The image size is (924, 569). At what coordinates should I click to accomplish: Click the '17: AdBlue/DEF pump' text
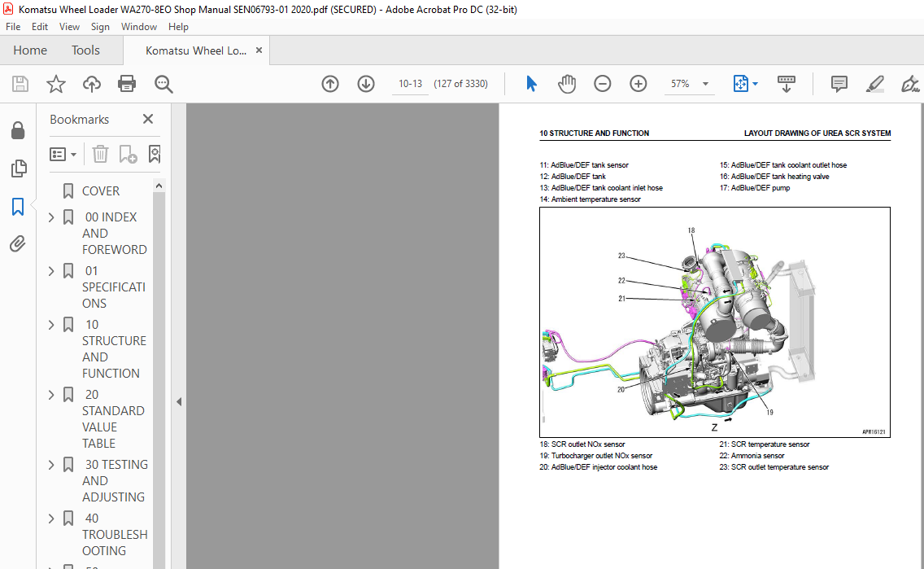(754, 188)
